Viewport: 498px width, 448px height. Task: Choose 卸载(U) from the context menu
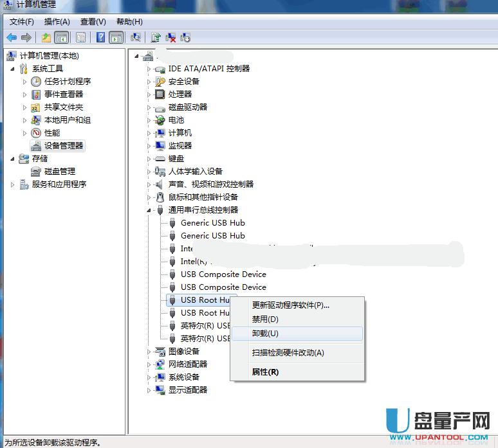(x=265, y=334)
